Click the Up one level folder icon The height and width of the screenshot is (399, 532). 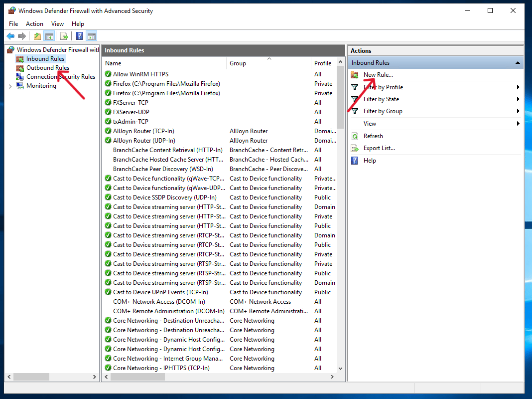click(37, 36)
